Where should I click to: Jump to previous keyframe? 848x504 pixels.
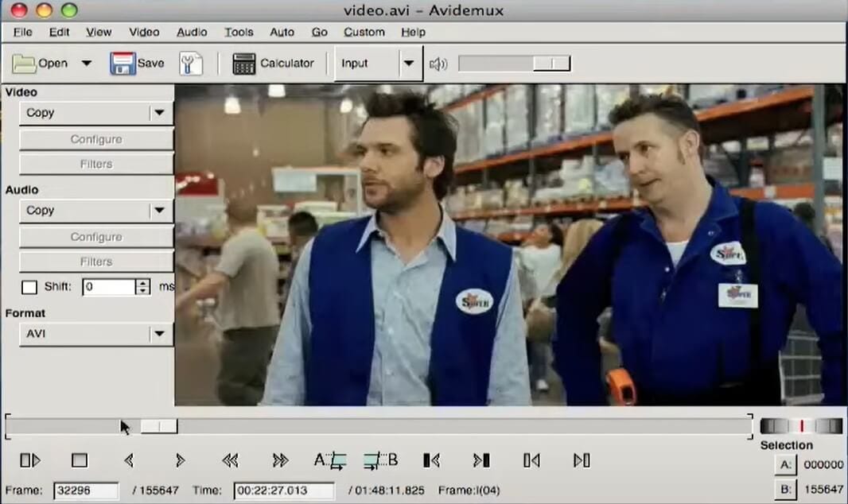(230, 460)
